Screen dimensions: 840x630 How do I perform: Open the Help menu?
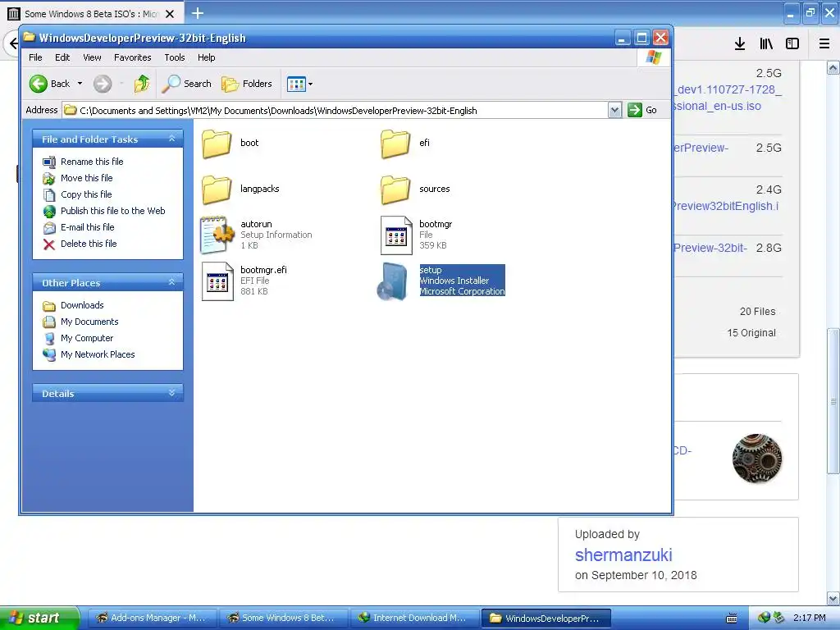click(206, 57)
